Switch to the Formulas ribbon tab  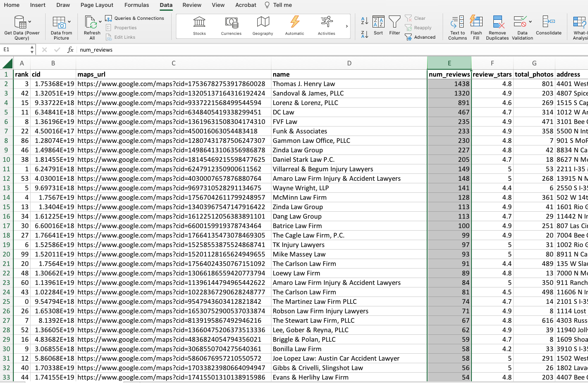tap(136, 5)
